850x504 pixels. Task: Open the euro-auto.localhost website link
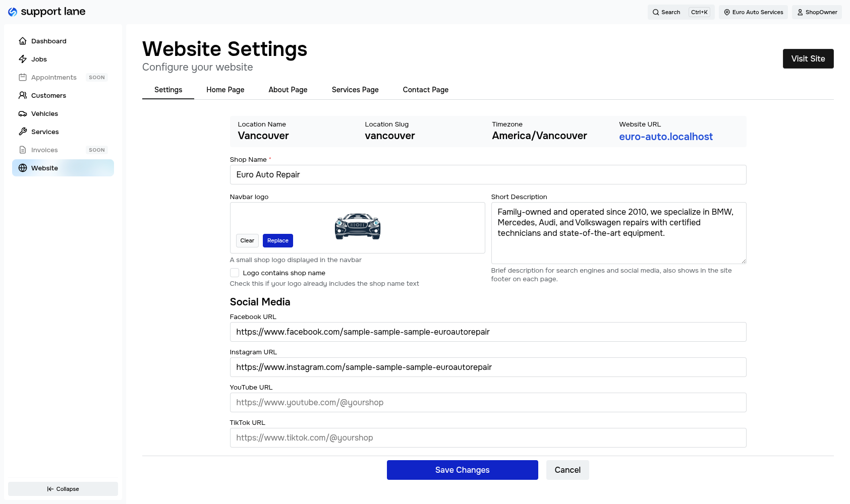(666, 137)
